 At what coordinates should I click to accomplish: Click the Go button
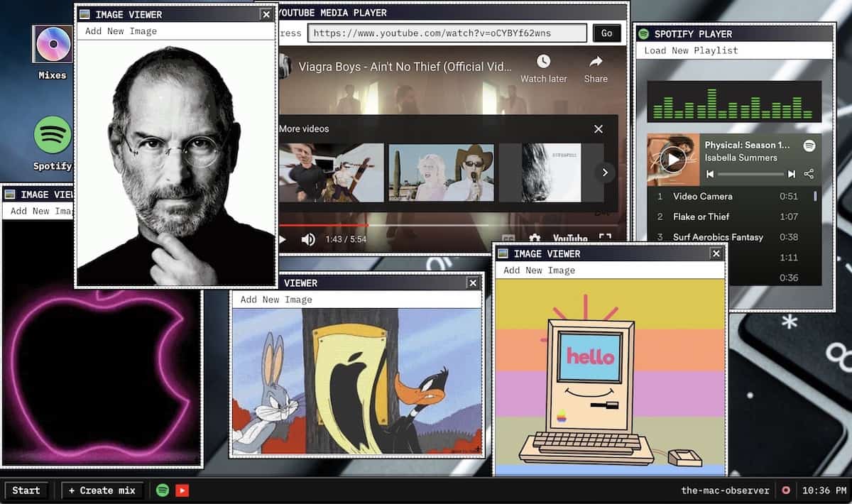point(607,33)
